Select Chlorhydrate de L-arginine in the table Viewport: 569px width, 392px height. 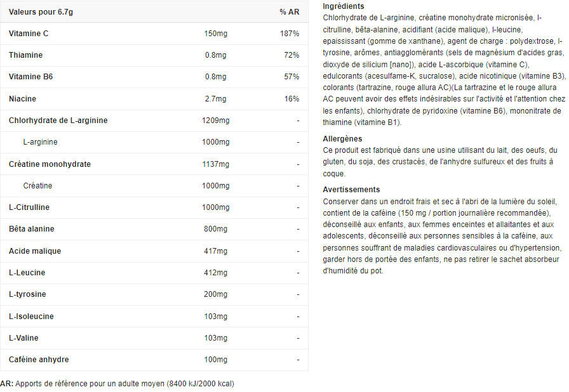point(58,121)
